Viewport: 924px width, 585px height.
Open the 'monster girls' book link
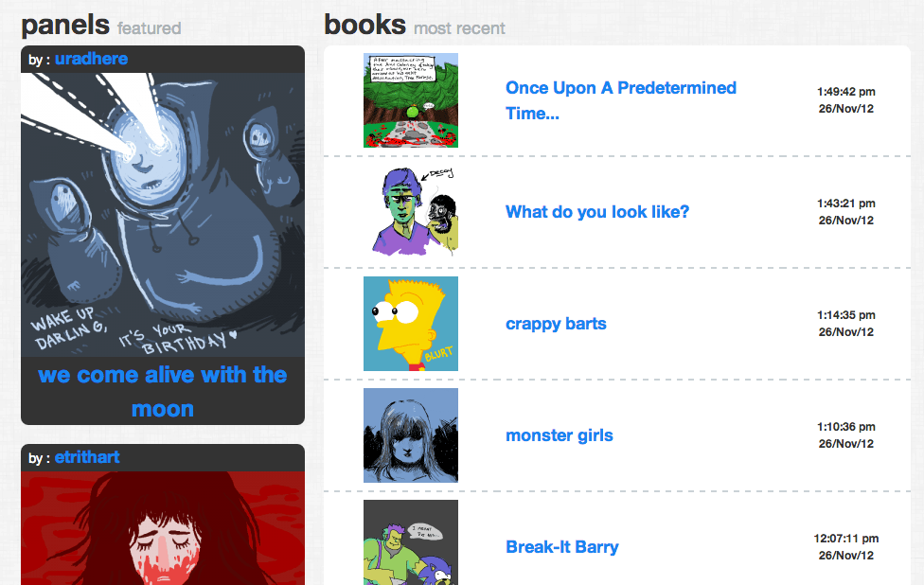(x=560, y=435)
